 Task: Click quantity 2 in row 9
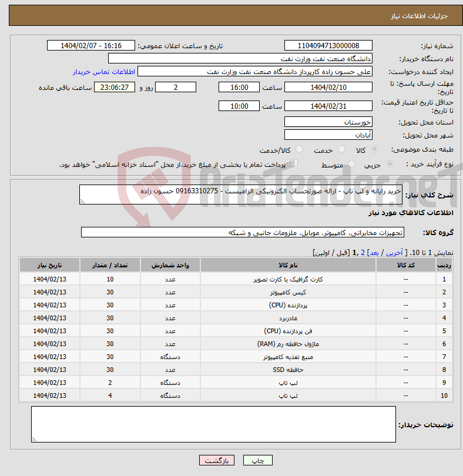pos(110,383)
